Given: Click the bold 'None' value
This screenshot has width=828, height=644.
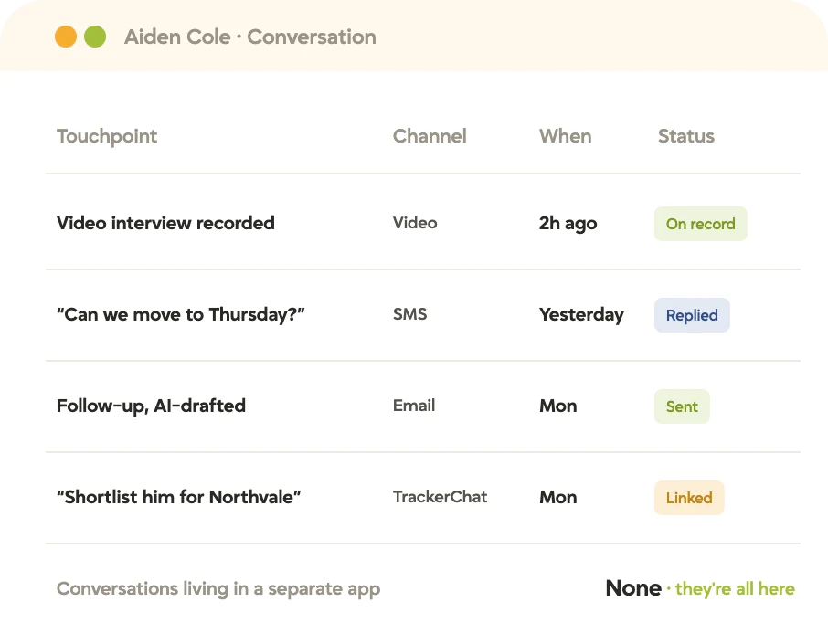Looking at the screenshot, I should pyautogui.click(x=633, y=588).
